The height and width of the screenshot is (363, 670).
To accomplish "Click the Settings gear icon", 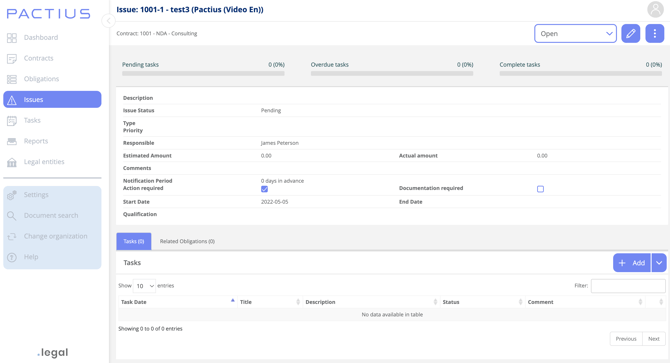I will [12, 195].
